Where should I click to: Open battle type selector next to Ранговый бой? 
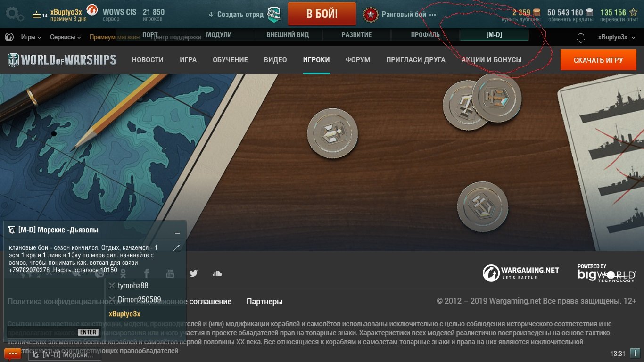tap(433, 15)
